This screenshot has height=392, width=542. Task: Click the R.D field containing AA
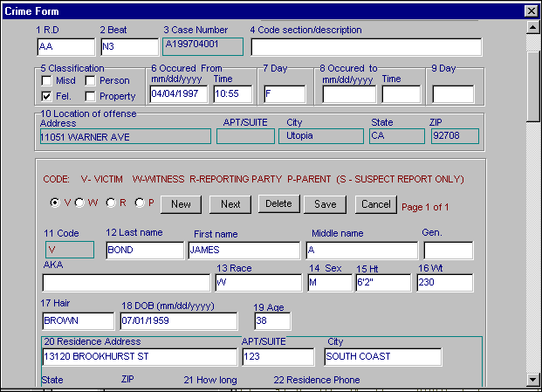[x=66, y=47]
